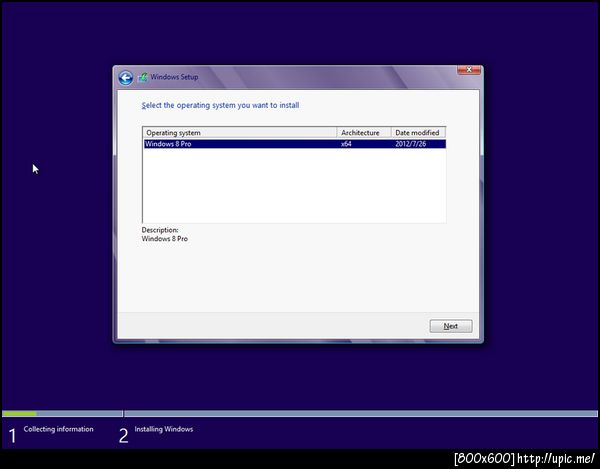Select the Windows 8 Pro row
This screenshot has width=600, height=469.
tap(294, 144)
